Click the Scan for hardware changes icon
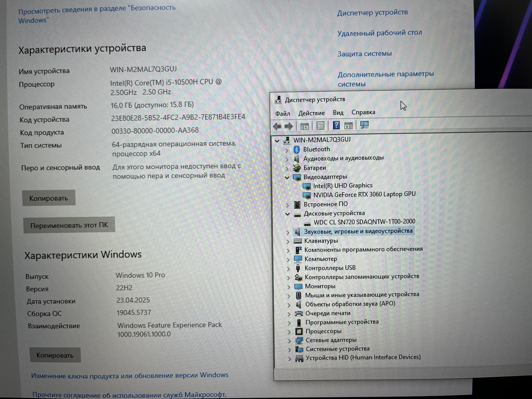 pyautogui.click(x=365, y=125)
